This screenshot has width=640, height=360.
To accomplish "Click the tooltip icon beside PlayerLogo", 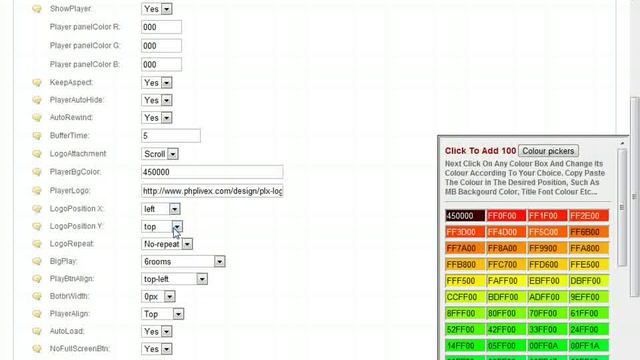I will [x=37, y=191].
